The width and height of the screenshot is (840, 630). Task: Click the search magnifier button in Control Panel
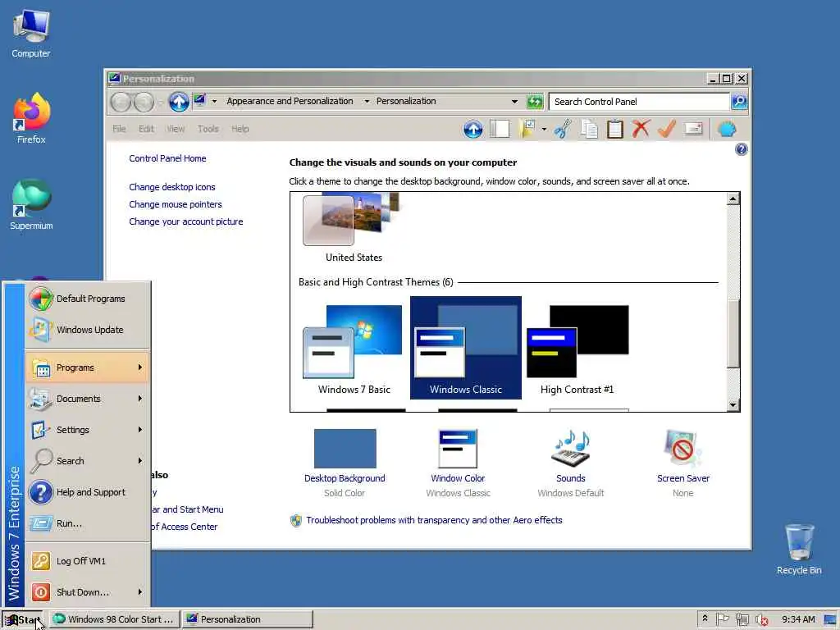tap(739, 101)
